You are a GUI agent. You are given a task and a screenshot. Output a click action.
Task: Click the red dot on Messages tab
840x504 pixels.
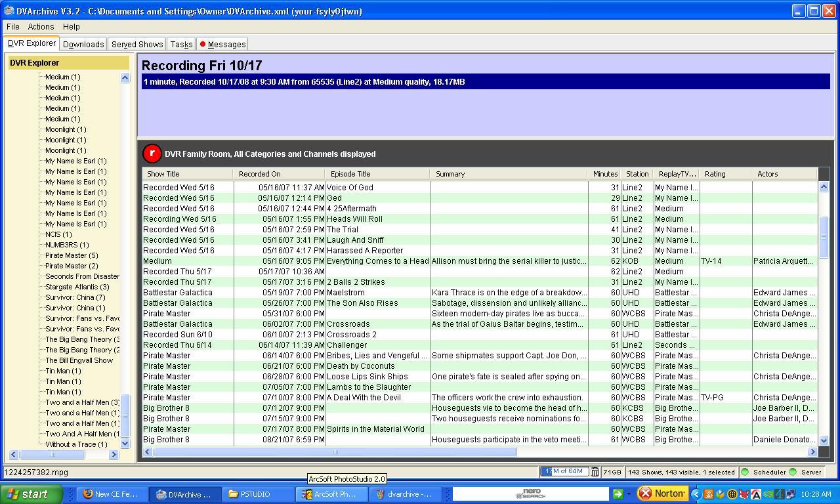203,44
